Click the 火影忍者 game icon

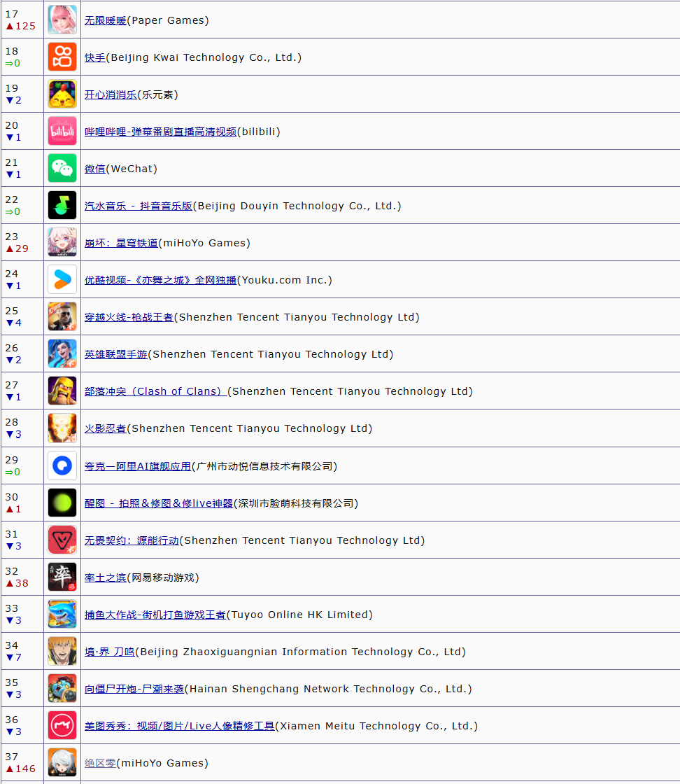[x=62, y=428]
